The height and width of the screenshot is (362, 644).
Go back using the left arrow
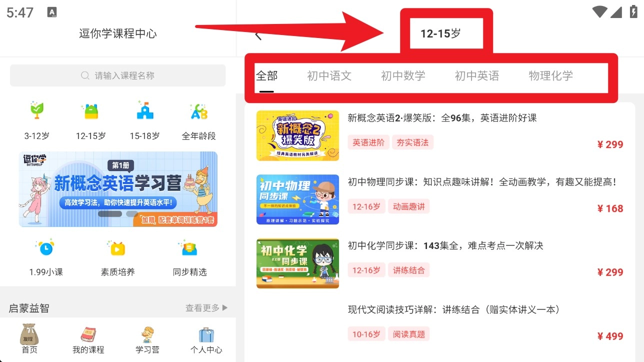258,35
